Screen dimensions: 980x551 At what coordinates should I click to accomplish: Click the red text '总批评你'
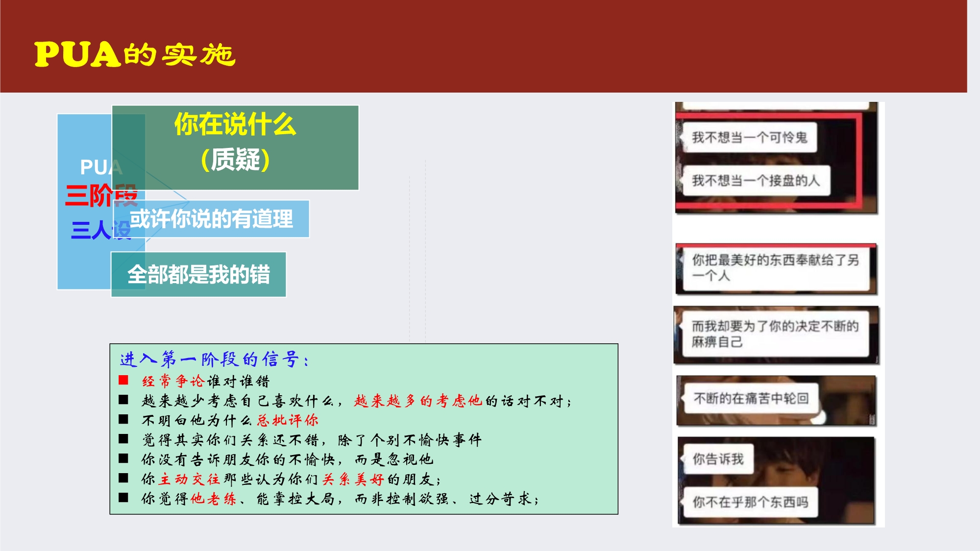(x=288, y=420)
